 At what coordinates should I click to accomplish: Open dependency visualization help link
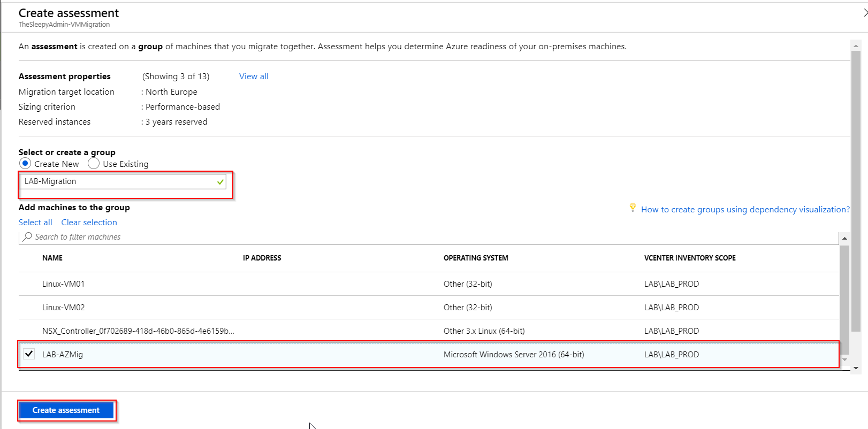(x=745, y=210)
